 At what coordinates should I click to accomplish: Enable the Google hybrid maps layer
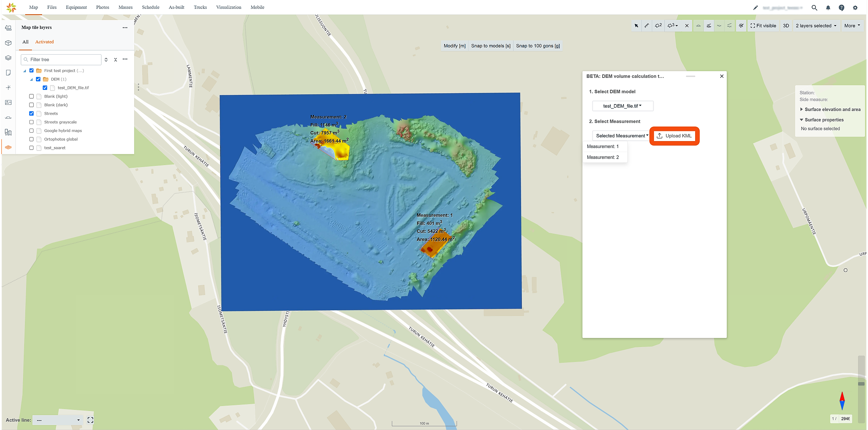point(32,131)
